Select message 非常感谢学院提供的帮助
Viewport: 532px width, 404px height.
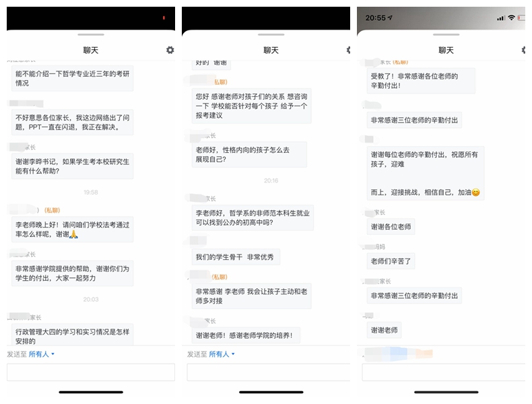coord(72,273)
